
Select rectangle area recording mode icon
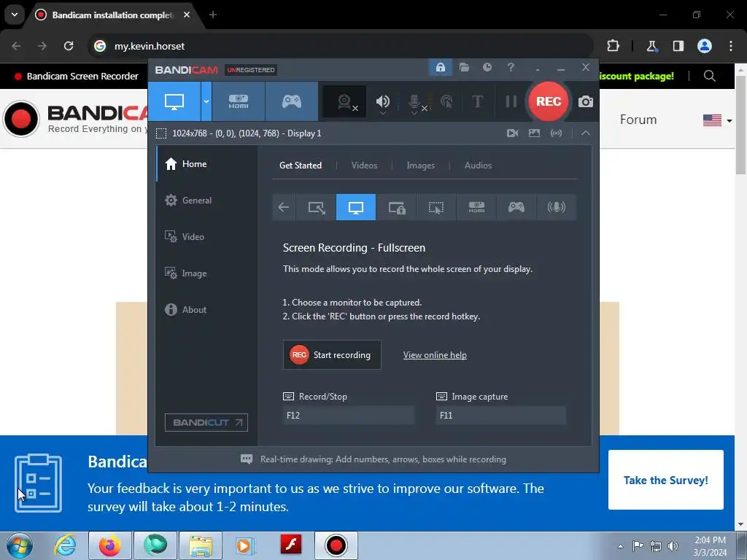pyautogui.click(x=317, y=207)
